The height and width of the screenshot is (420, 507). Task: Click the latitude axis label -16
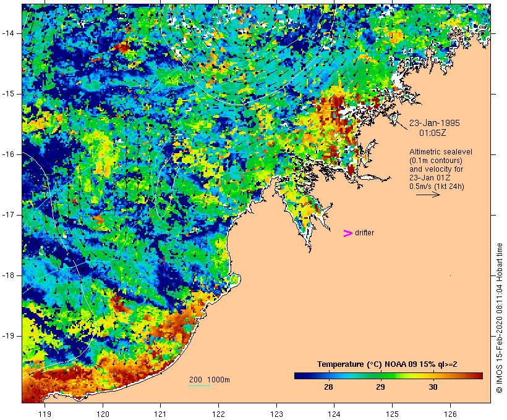click(8, 154)
